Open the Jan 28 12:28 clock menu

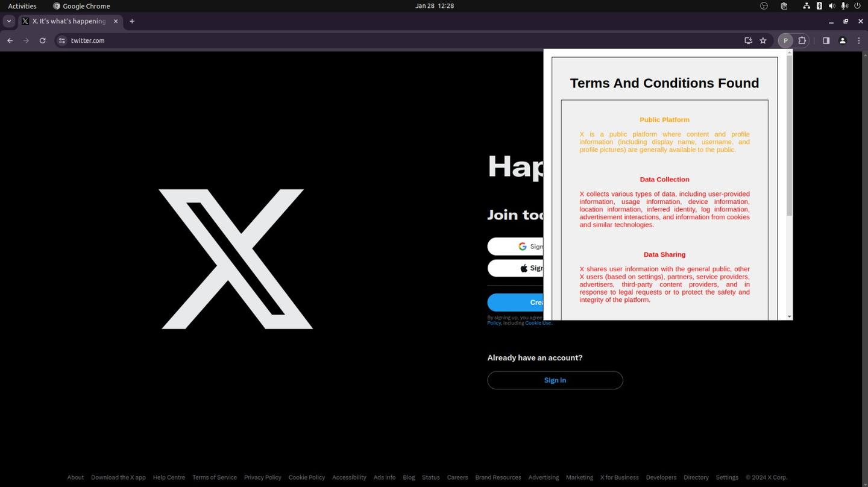click(x=435, y=6)
